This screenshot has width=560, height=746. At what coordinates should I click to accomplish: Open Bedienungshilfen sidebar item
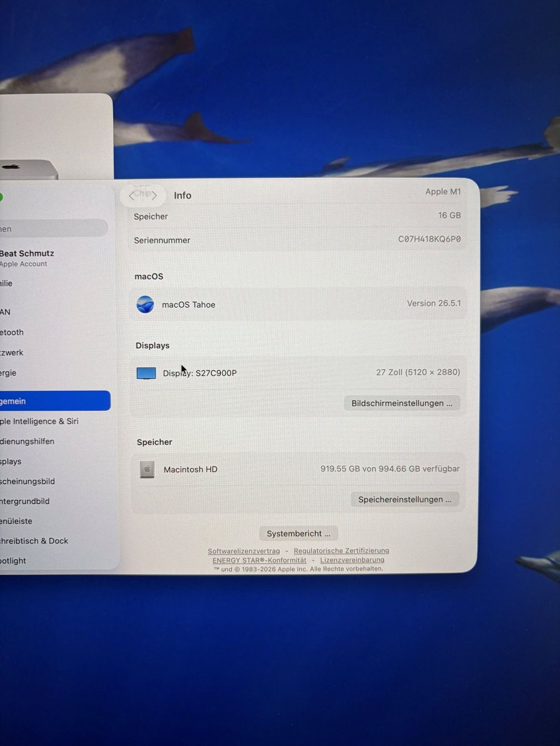(x=27, y=442)
